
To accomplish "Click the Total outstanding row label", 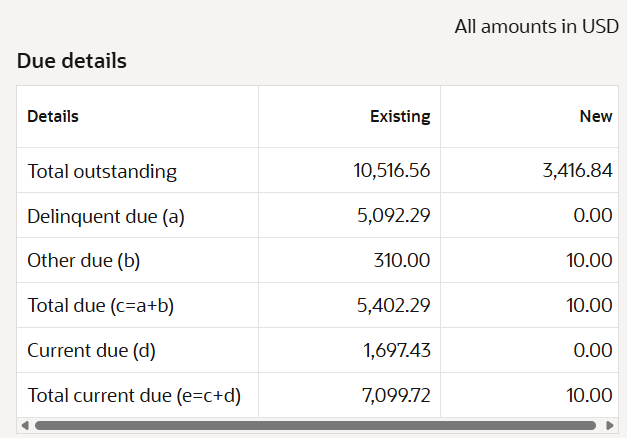I will (102, 171).
